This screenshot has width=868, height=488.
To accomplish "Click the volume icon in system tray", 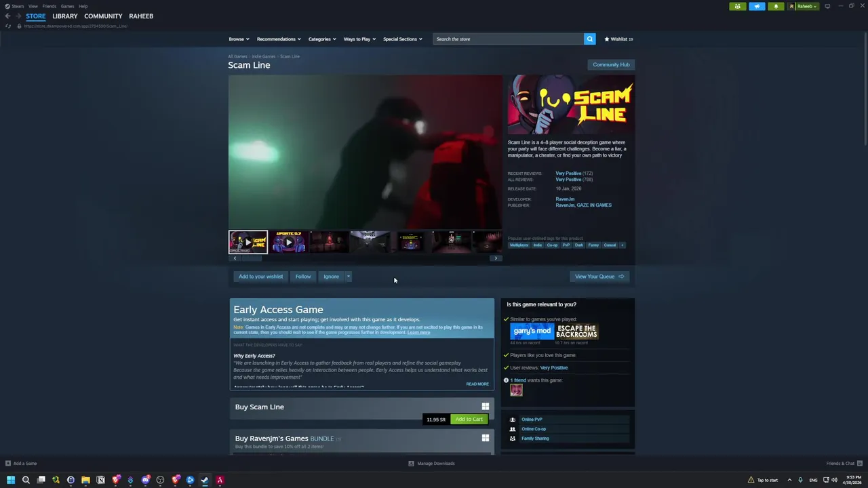I will [835, 480].
